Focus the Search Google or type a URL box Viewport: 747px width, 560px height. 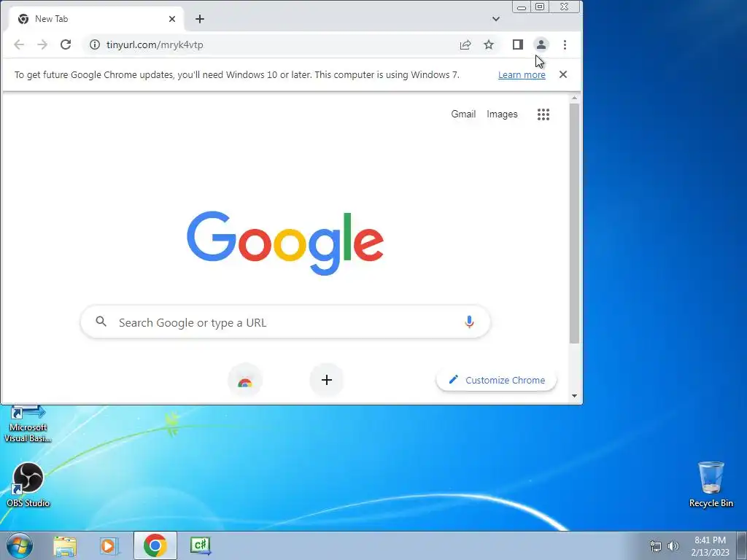coord(285,322)
